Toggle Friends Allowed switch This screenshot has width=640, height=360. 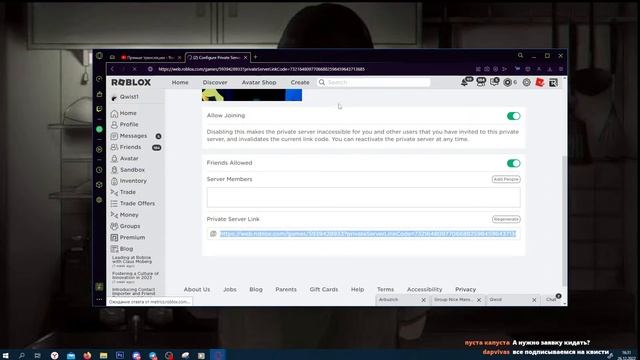(513, 163)
